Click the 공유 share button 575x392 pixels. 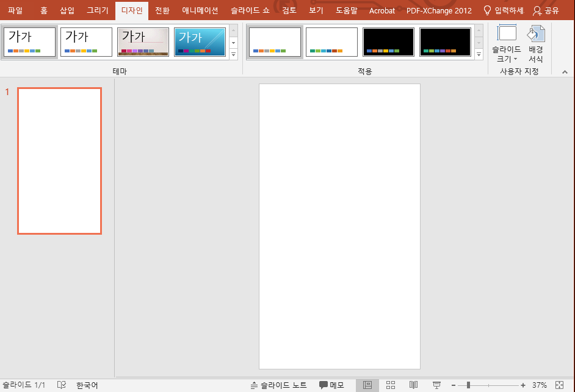pyautogui.click(x=546, y=10)
